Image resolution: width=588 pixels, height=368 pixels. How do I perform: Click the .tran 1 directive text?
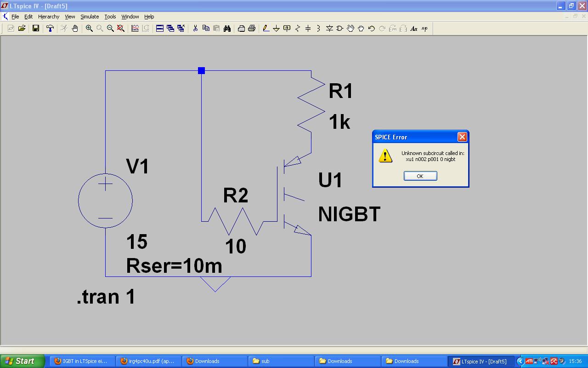(106, 297)
